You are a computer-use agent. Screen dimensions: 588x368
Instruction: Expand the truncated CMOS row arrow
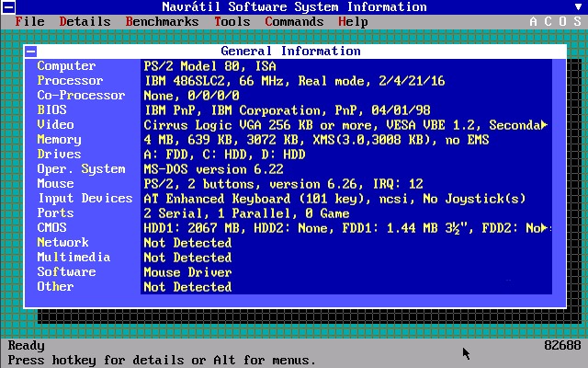(x=545, y=228)
